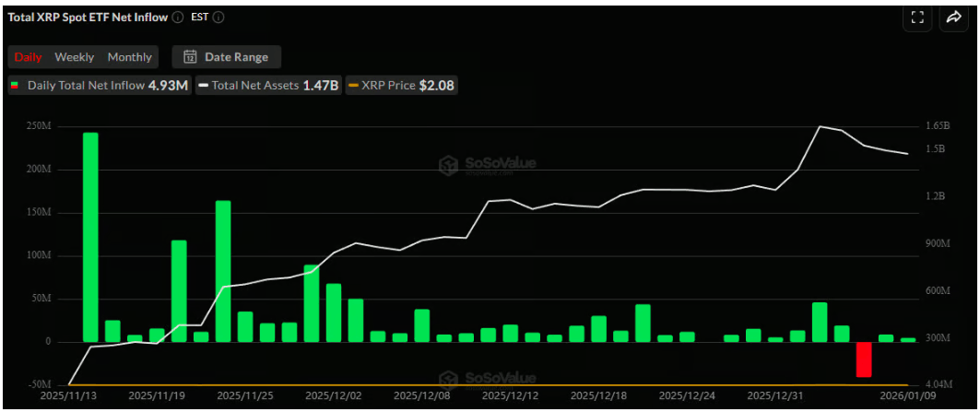Click the 1.65B right axis label
Viewport: 980px width, 412px height.
pos(938,125)
